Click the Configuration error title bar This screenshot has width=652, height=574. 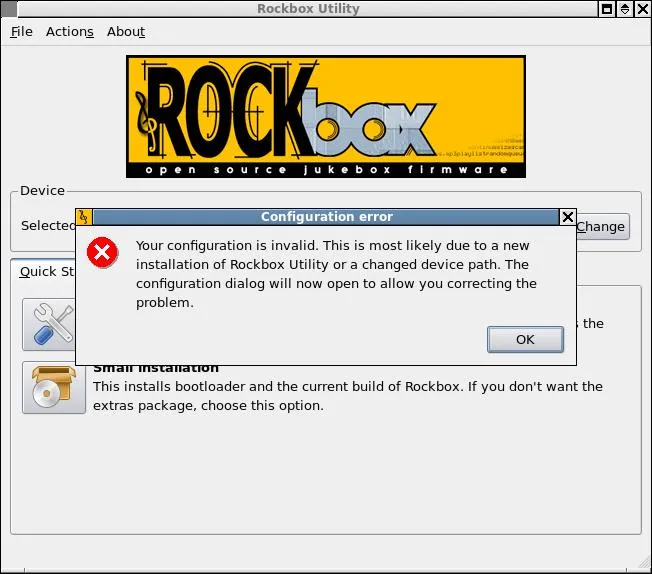click(x=326, y=217)
